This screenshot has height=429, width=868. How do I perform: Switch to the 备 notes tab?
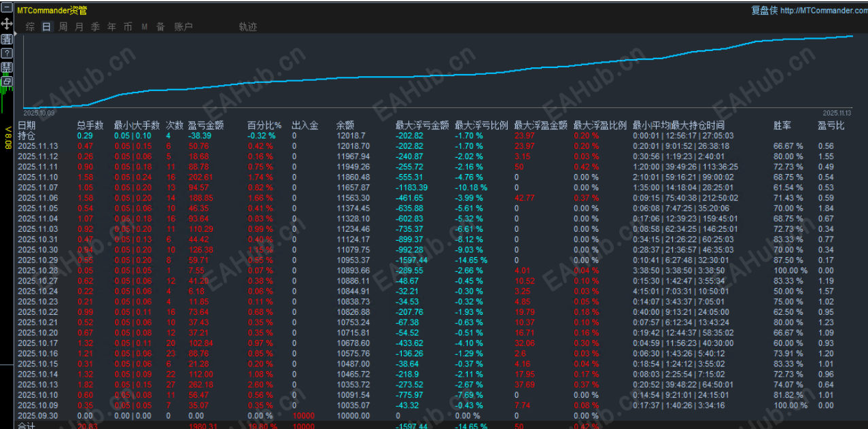160,27
